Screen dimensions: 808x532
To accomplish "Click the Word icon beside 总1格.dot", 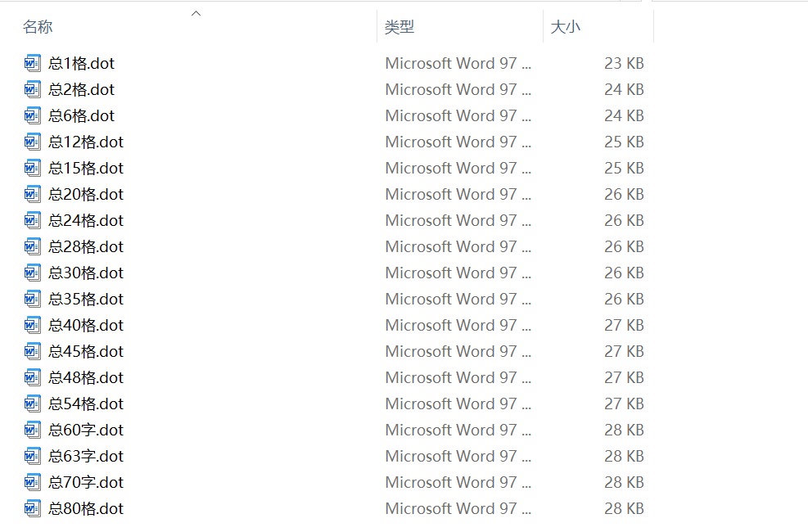I will click(32, 63).
